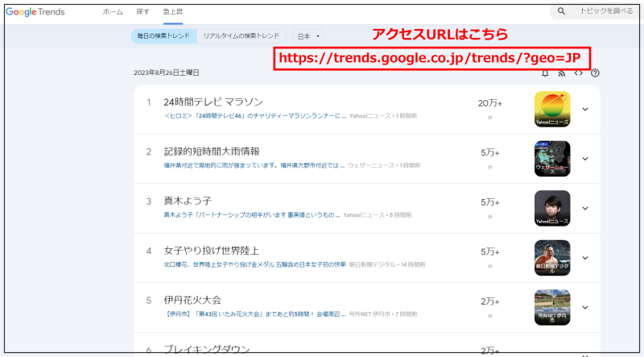644x357 pixels.
Task: Go to the ホーム tab
Action: pyautogui.click(x=113, y=12)
